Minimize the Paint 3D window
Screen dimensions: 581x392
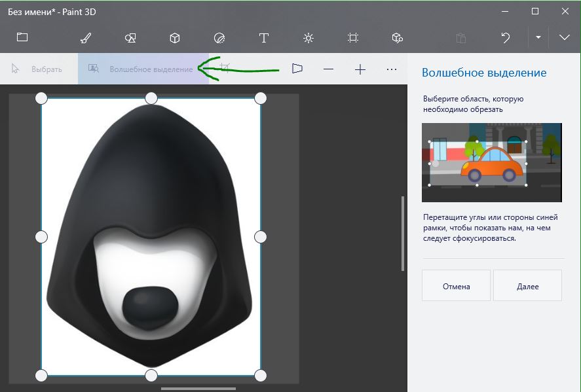[x=505, y=12]
